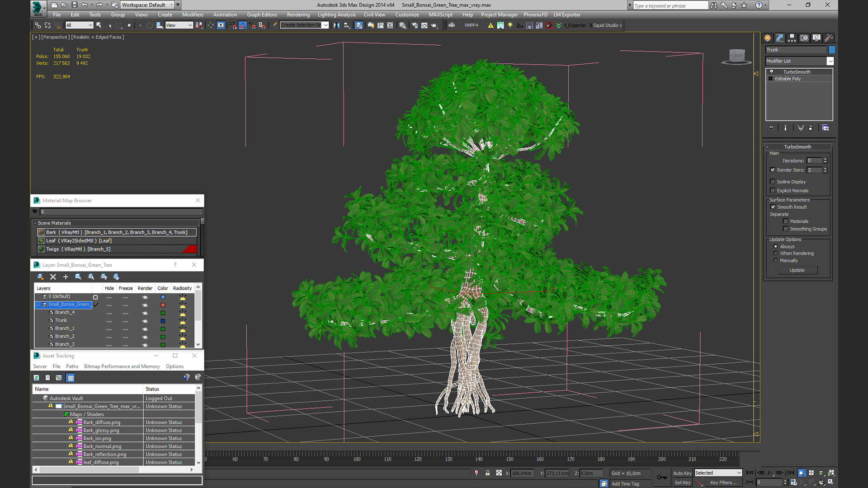Screen dimensions: 868x488
Task: Enable Separate by Materials checkbox
Action: 786,221
